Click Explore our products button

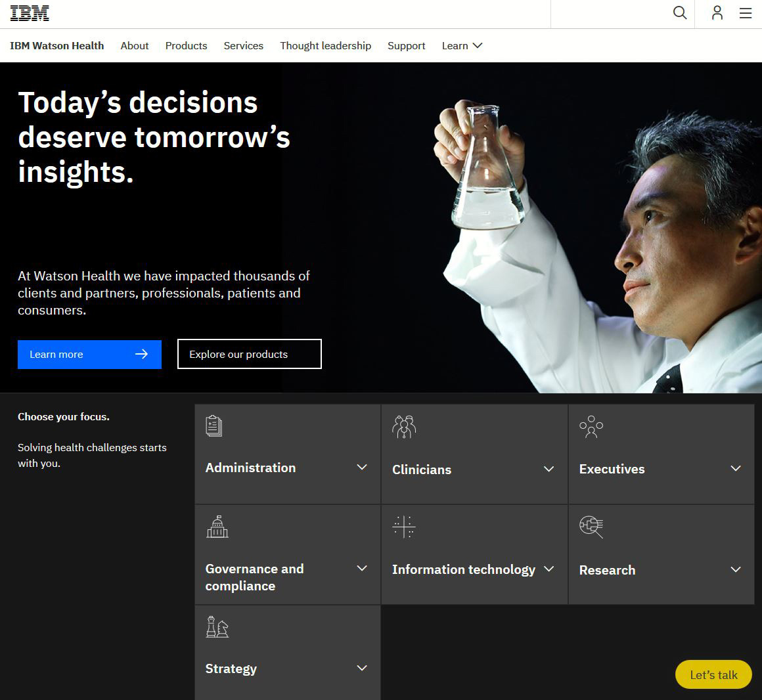(250, 354)
